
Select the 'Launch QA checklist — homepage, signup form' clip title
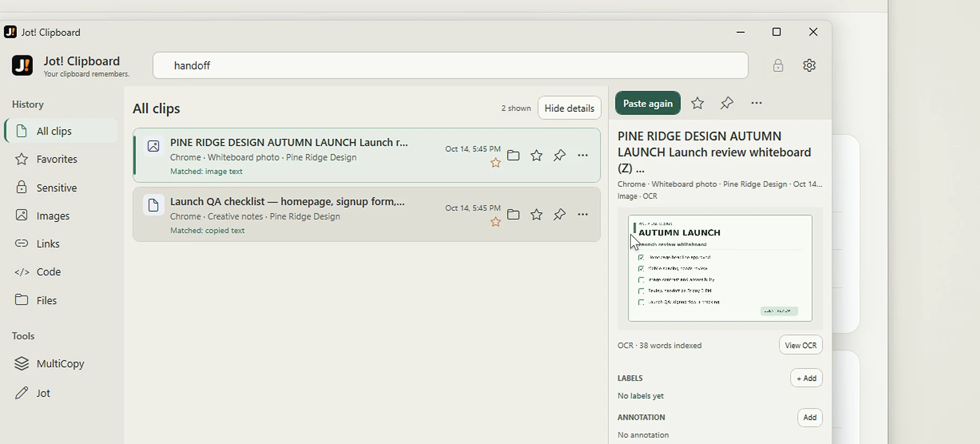pos(287,202)
